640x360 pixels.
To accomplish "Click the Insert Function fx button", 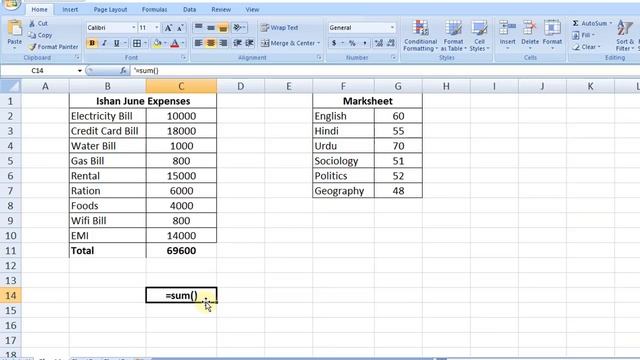I will 123,71.
